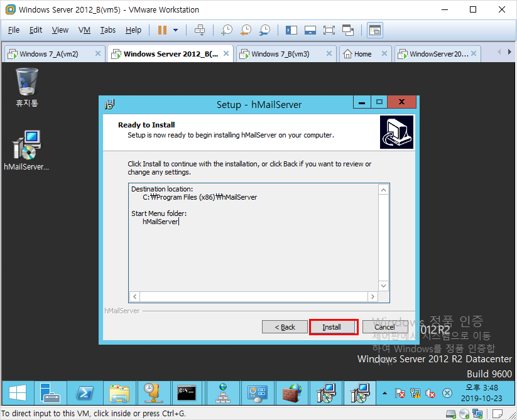517x420 pixels.
Task: Open the snapshot manager
Action: click(264, 30)
